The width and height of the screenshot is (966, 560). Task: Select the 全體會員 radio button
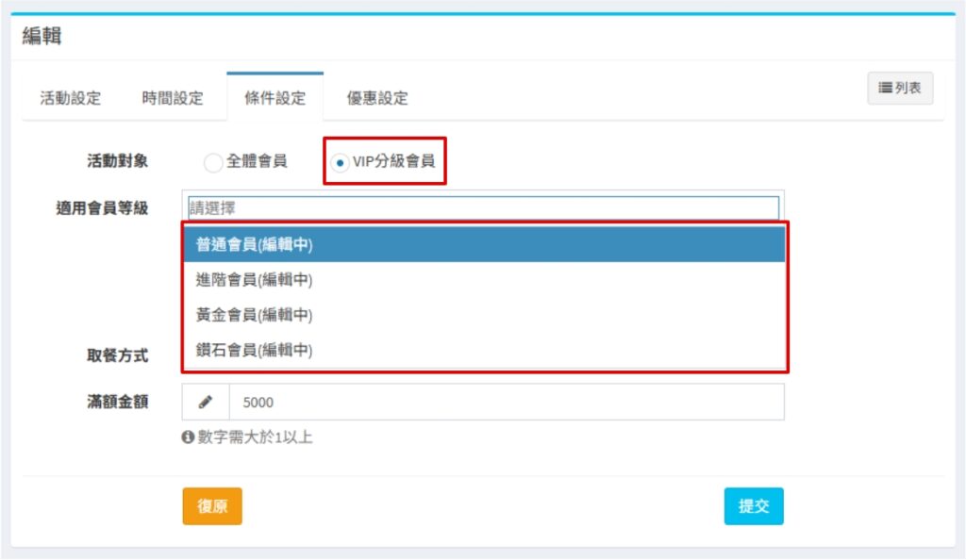click(x=213, y=162)
